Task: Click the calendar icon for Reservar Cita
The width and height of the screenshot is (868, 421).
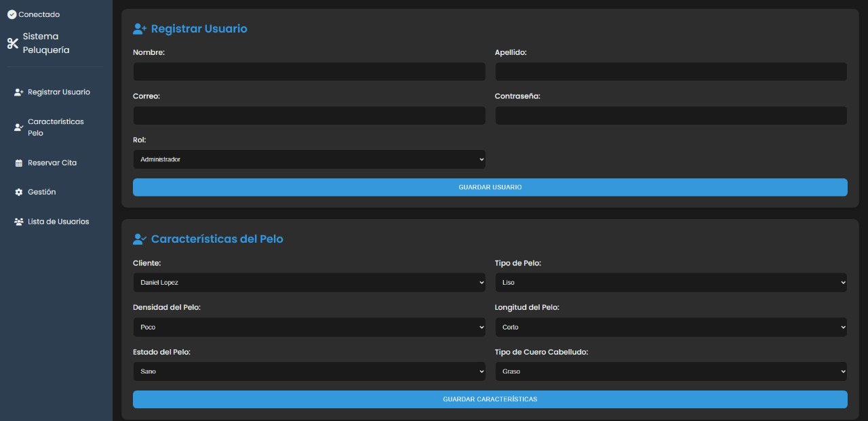Action: coord(19,163)
